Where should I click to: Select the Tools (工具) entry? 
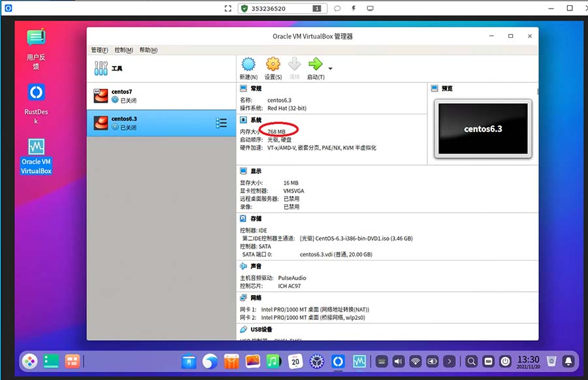161,68
